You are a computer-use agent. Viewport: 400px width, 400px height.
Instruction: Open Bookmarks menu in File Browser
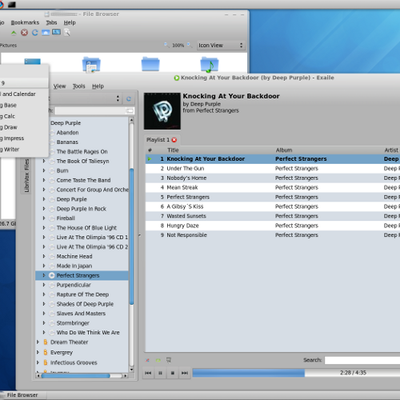tap(25, 22)
